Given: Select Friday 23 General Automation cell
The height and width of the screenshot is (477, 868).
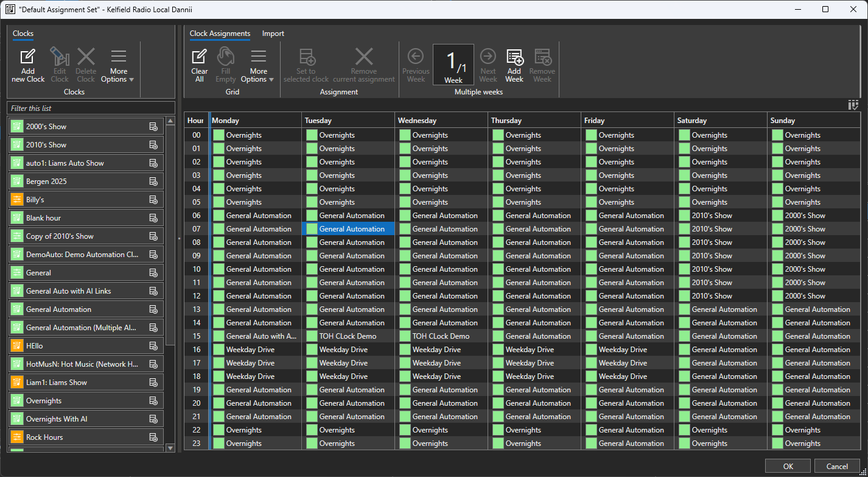Looking at the screenshot, I should (x=628, y=443).
